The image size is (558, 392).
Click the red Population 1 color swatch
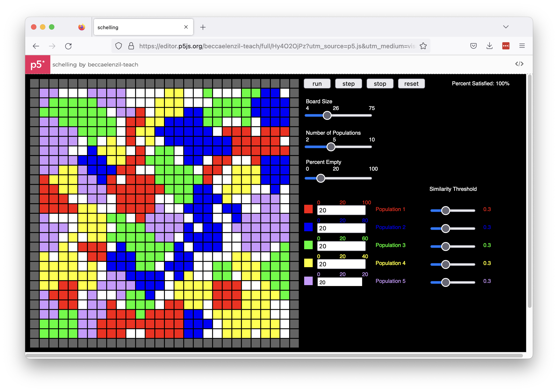308,209
